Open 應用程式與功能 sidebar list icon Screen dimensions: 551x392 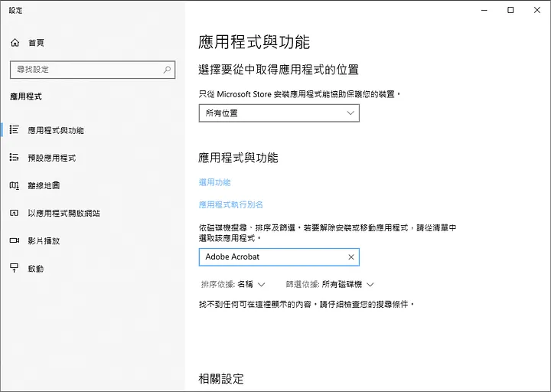(14, 129)
